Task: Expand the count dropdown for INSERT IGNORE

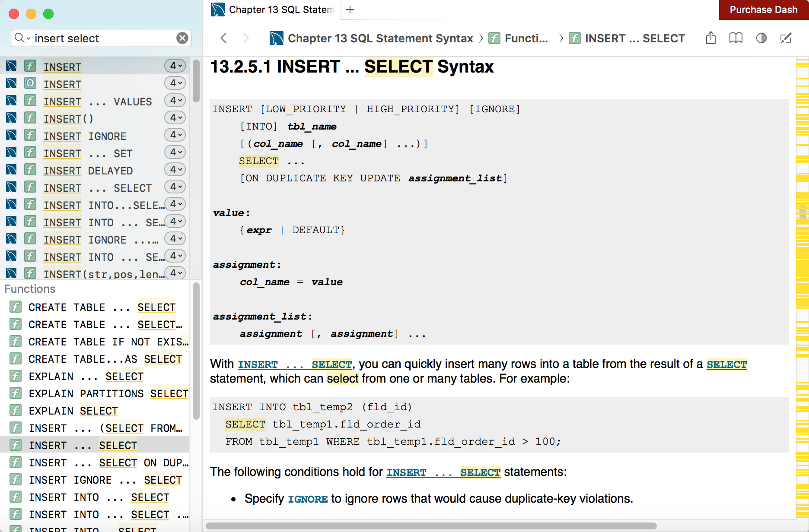Action: pyautogui.click(x=175, y=135)
